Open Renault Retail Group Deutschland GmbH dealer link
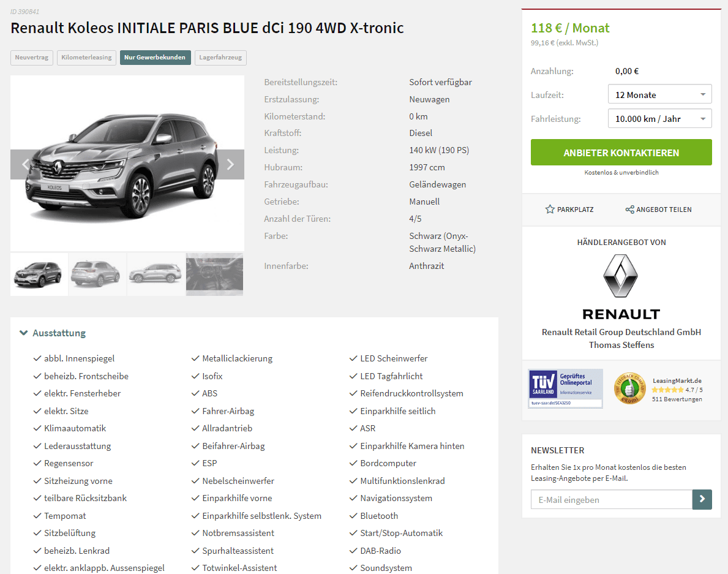This screenshot has height=574, width=728. click(621, 332)
